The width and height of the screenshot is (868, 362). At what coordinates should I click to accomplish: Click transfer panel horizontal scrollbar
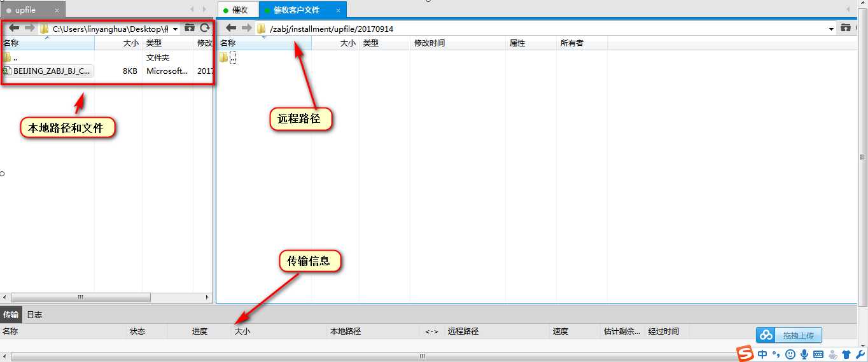[x=421, y=357]
